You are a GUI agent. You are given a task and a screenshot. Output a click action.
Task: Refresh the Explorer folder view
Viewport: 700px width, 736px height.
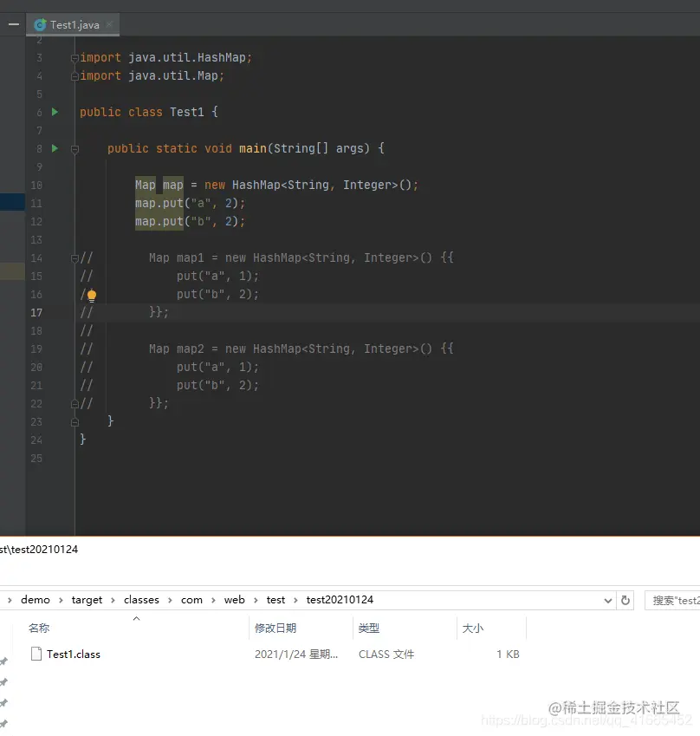625,601
